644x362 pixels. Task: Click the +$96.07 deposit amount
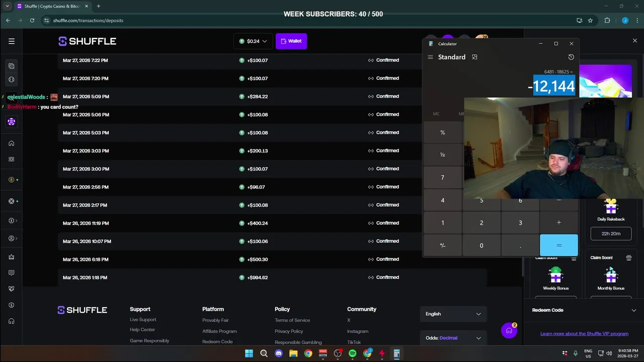256,187
